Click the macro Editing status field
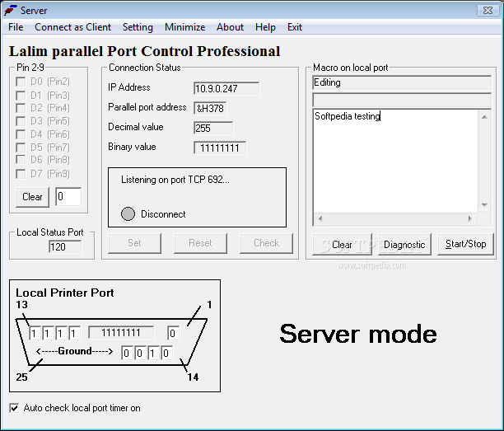 click(402, 82)
